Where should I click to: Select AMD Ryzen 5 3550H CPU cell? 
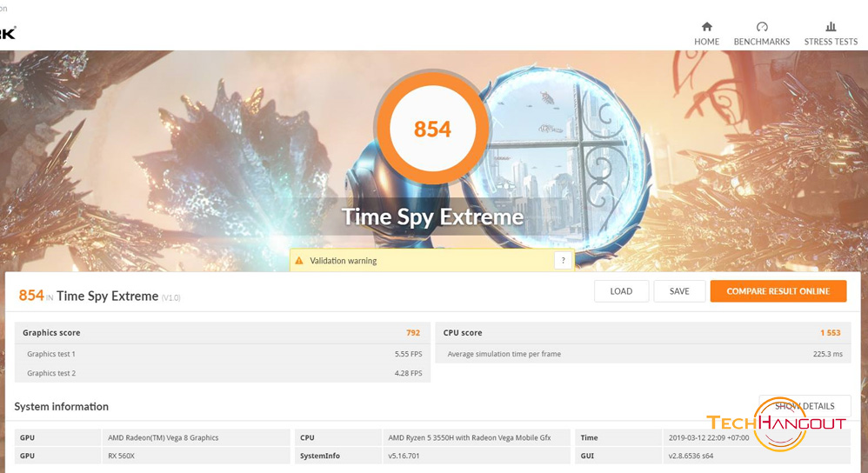coord(476,437)
